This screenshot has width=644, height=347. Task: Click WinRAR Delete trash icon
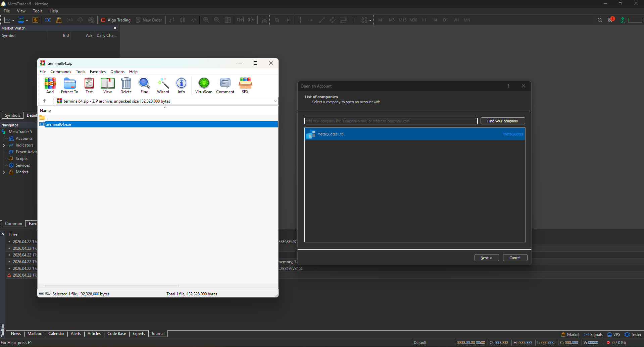(x=126, y=85)
